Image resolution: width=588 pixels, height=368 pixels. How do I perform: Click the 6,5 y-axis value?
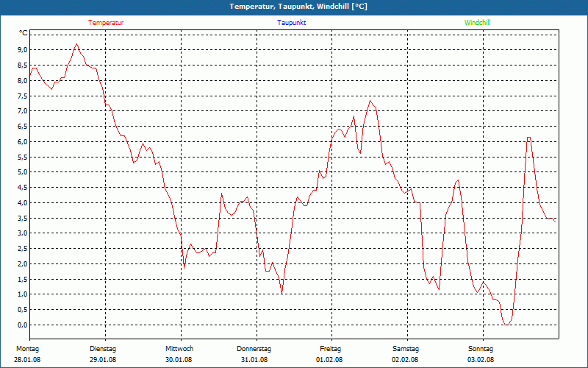[x=23, y=126]
